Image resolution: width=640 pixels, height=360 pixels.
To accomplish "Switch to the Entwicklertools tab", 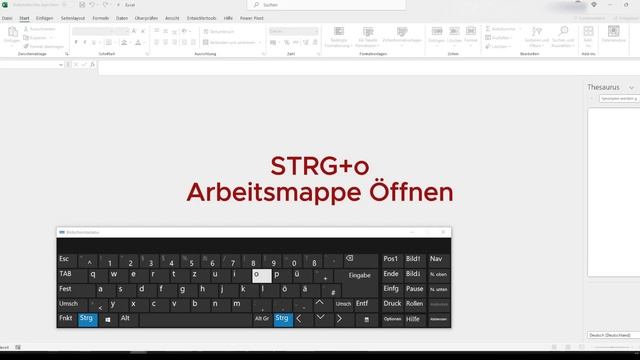I will [x=201, y=18].
